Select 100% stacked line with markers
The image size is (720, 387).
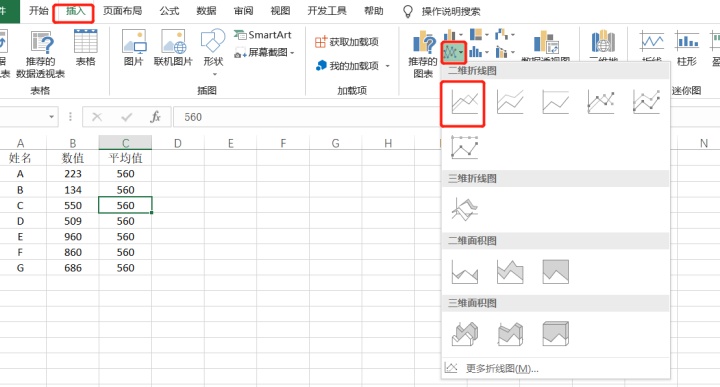coord(464,147)
